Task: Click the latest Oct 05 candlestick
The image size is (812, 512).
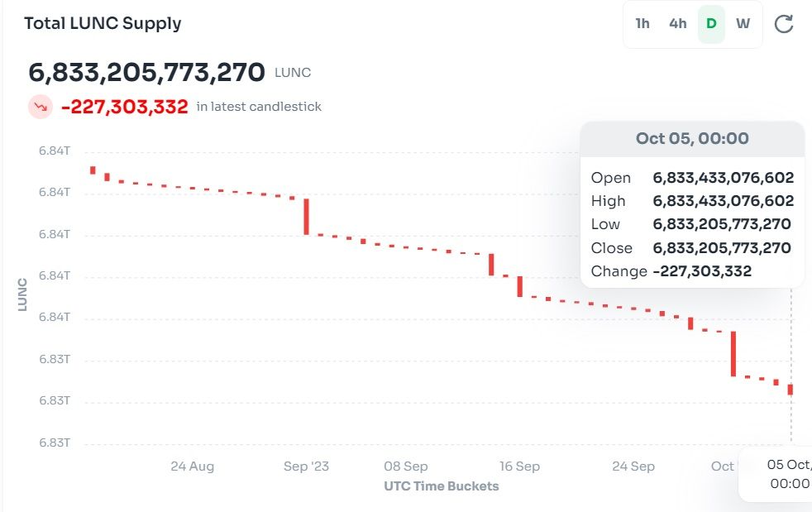Action: pos(791,389)
